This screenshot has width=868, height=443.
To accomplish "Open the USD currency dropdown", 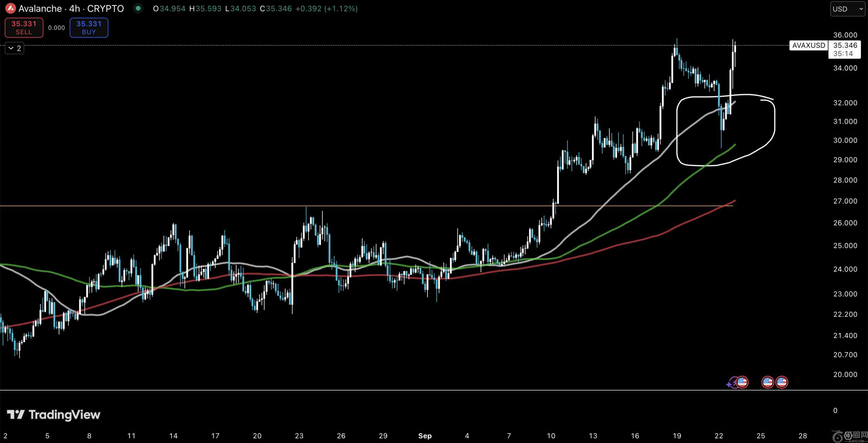I will [x=847, y=9].
